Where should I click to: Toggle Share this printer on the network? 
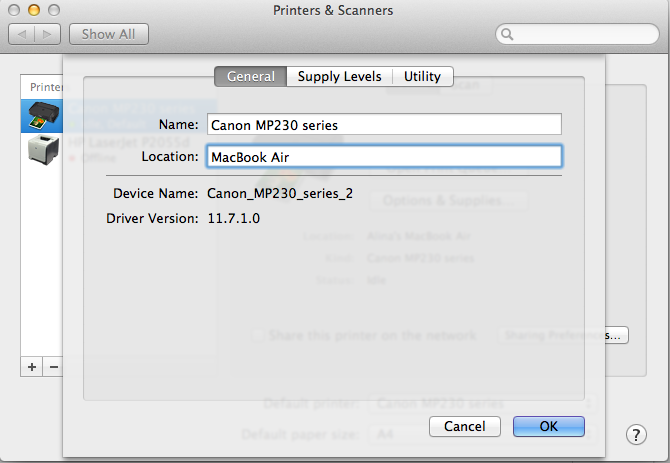pyautogui.click(x=258, y=335)
